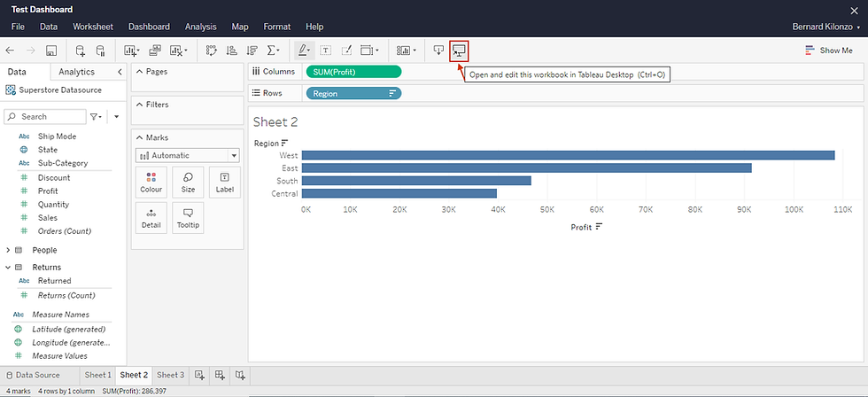This screenshot has width=868, height=397.
Task: Collapse the Marks card chevron
Action: pos(140,138)
